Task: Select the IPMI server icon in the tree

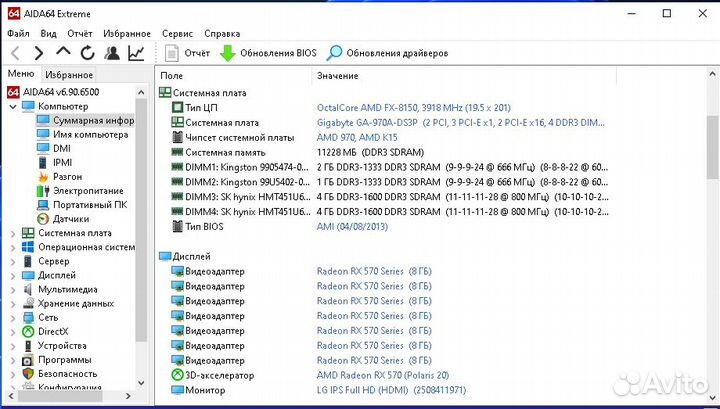Action: click(x=43, y=162)
